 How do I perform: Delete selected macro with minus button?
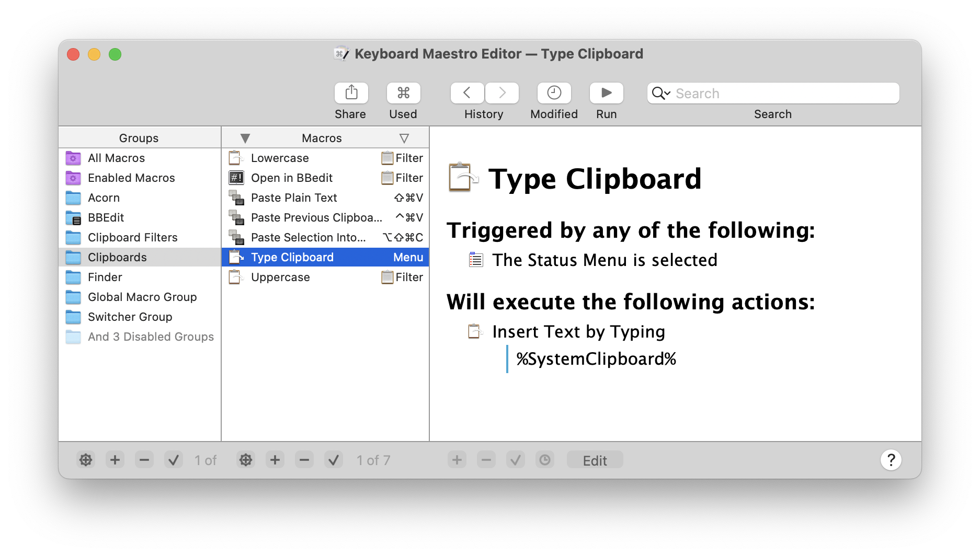point(304,460)
